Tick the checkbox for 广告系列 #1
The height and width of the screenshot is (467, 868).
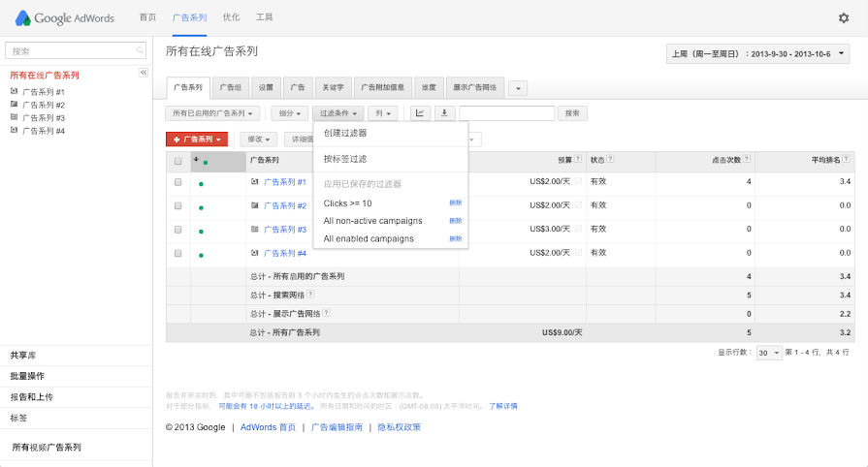[178, 182]
